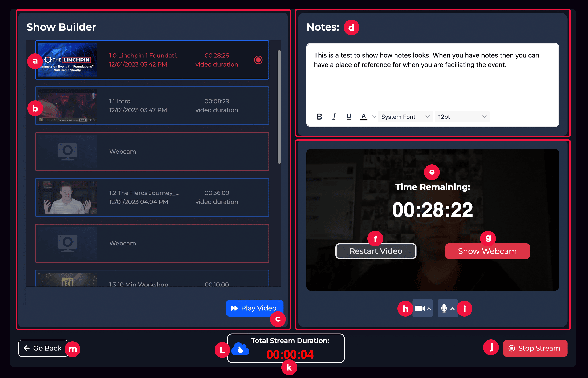The image size is (588, 378).
Task: Click the stop icon in Stop Stream
Action: point(511,348)
